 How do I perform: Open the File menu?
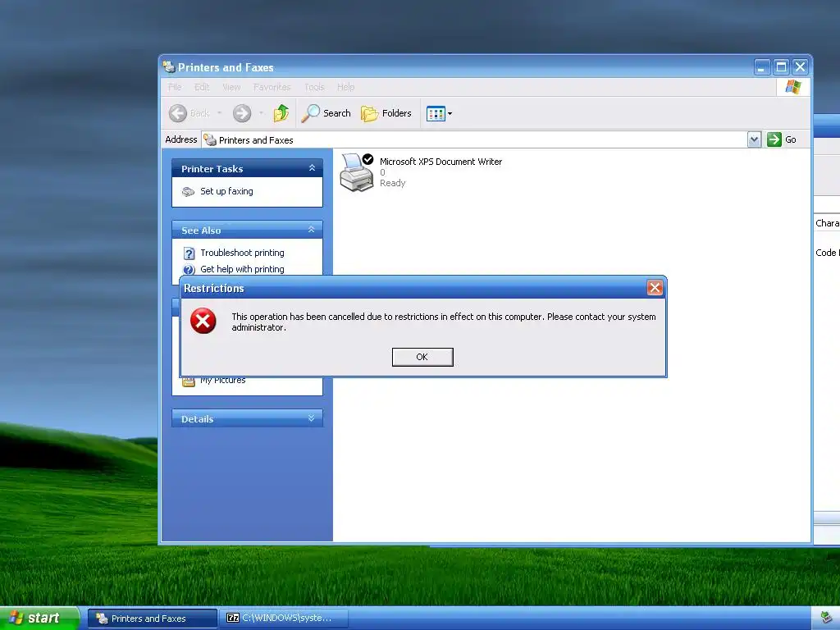point(175,87)
